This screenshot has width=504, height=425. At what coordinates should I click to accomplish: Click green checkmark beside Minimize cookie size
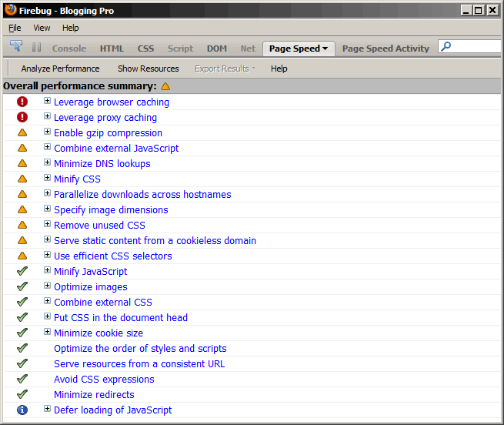coord(22,333)
